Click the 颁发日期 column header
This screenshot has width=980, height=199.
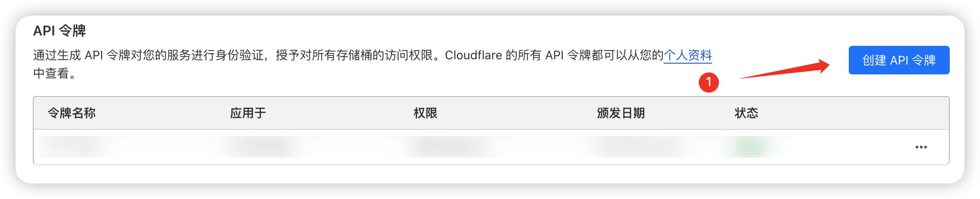(620, 113)
